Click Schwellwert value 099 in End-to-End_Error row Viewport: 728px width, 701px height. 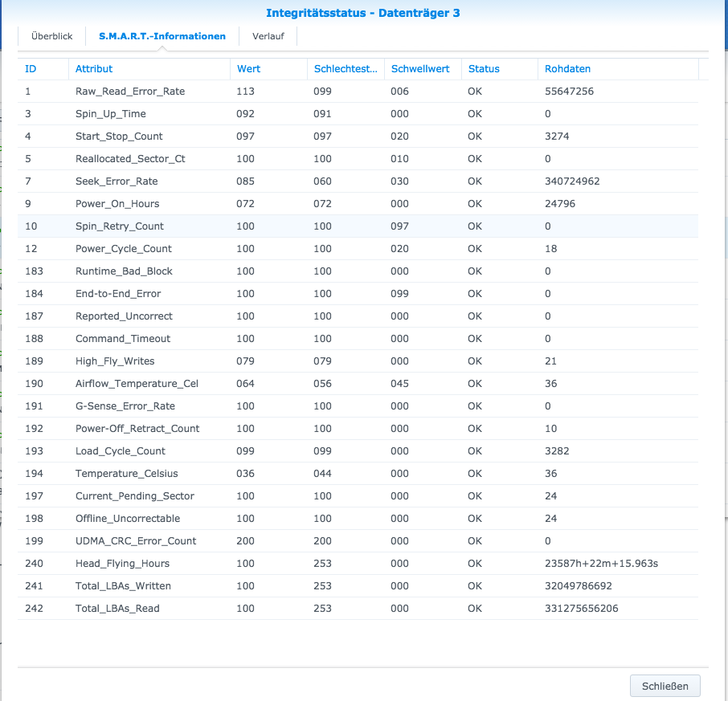(x=399, y=294)
